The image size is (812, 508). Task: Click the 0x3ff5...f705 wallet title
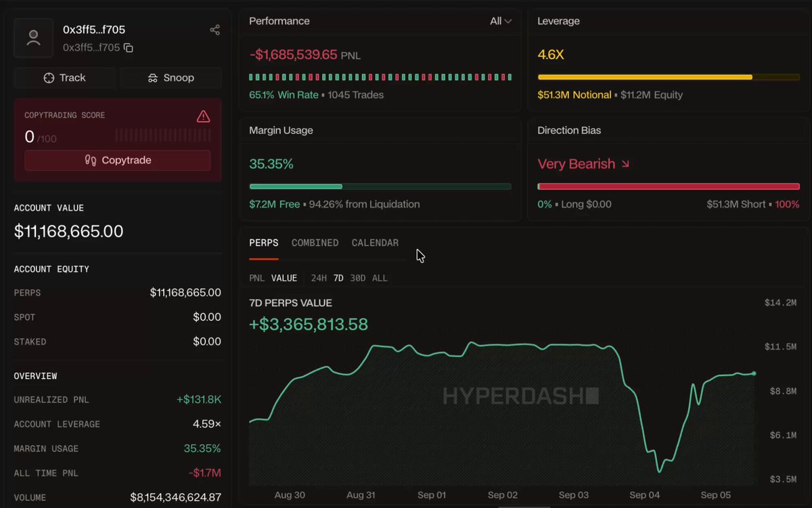(94, 30)
